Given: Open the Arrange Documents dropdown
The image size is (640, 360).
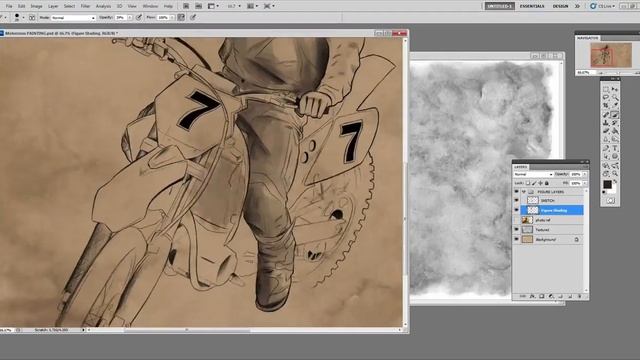Looking at the screenshot, I should (252, 6).
